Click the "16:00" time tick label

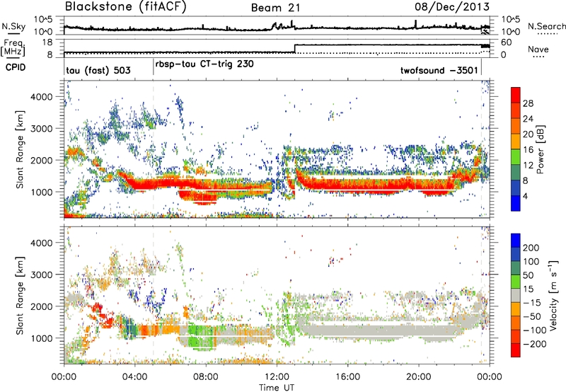(347, 377)
